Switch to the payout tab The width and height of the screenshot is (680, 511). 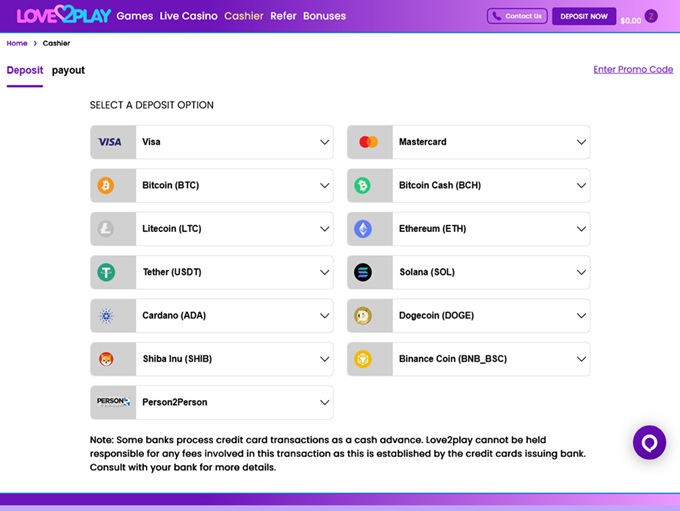[68, 70]
